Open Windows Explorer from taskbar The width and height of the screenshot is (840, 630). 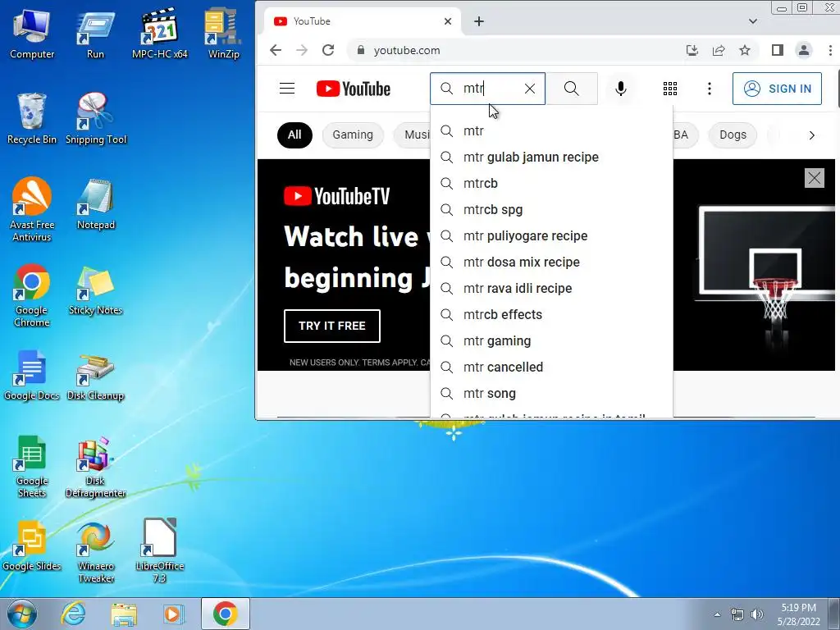coord(124,614)
